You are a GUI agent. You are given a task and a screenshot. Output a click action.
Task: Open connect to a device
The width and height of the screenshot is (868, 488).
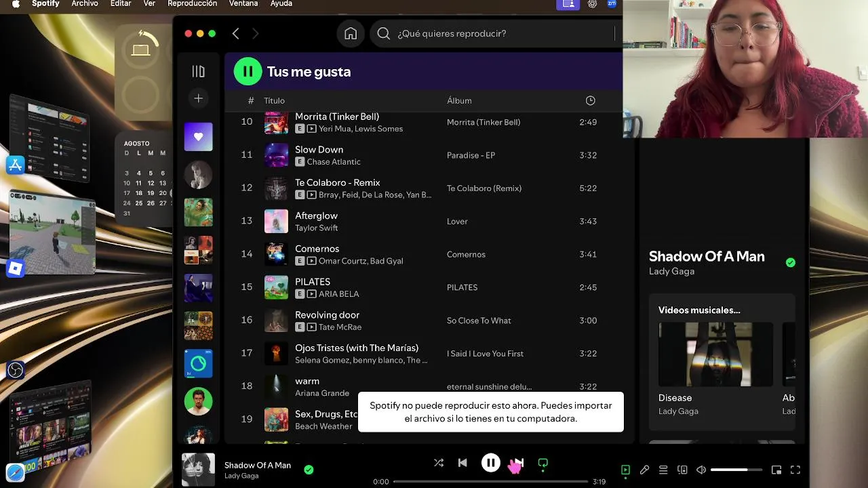(682, 470)
